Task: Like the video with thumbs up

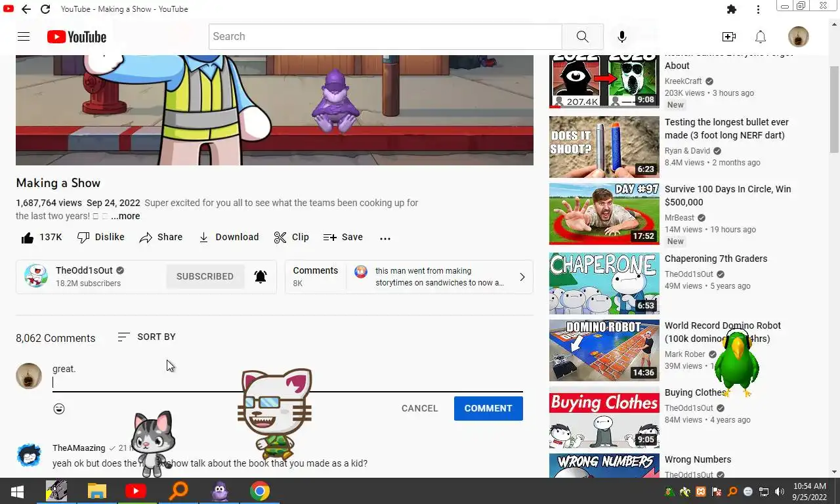Action: (41, 238)
